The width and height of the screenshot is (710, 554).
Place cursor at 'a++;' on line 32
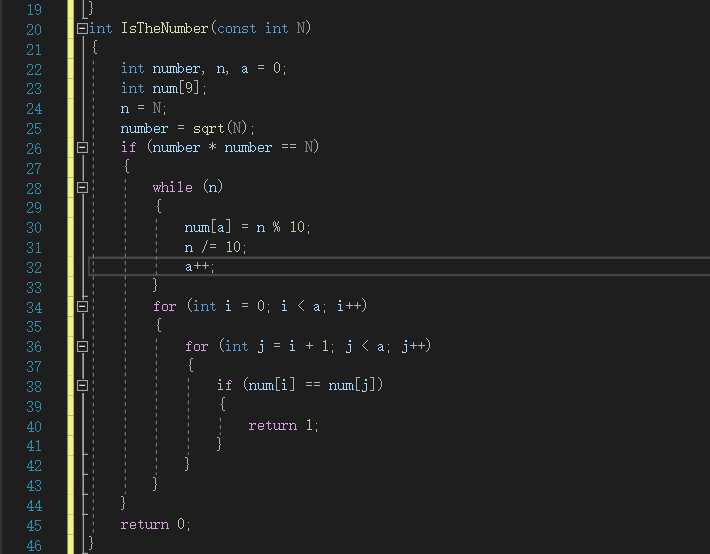[x=199, y=266]
